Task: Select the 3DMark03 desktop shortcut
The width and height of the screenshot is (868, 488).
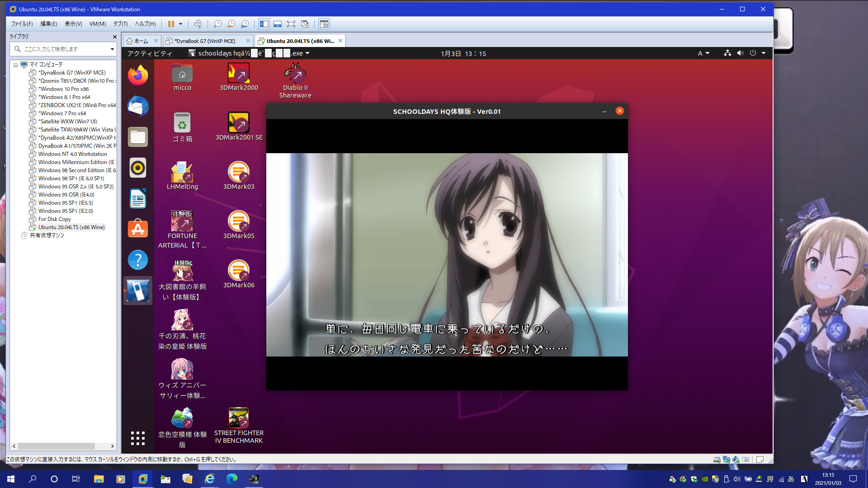Action: (239, 176)
